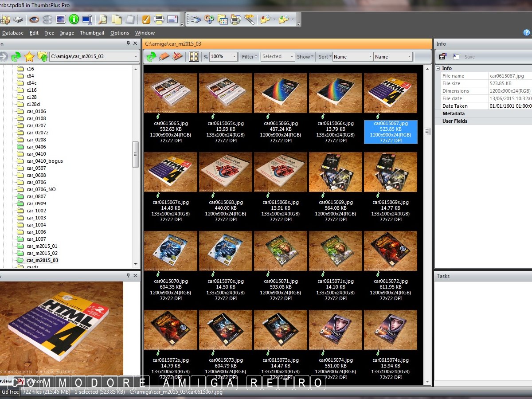Expand the folder path combo box C:\amiga\car_m2015_03
532x399 pixels.
(x=136, y=57)
